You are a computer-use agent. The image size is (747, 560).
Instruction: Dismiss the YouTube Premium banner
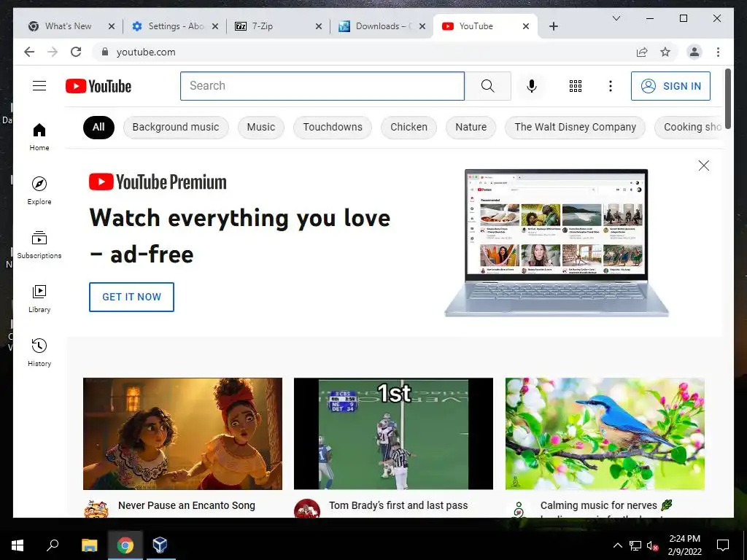pyautogui.click(x=704, y=166)
